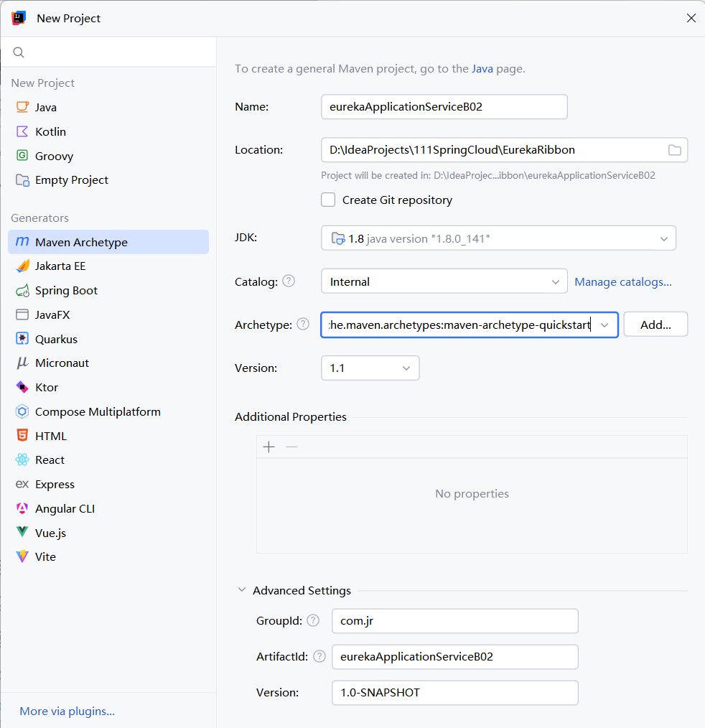The image size is (705, 728).
Task: Click the Vue.js logo icon
Action: click(22, 532)
